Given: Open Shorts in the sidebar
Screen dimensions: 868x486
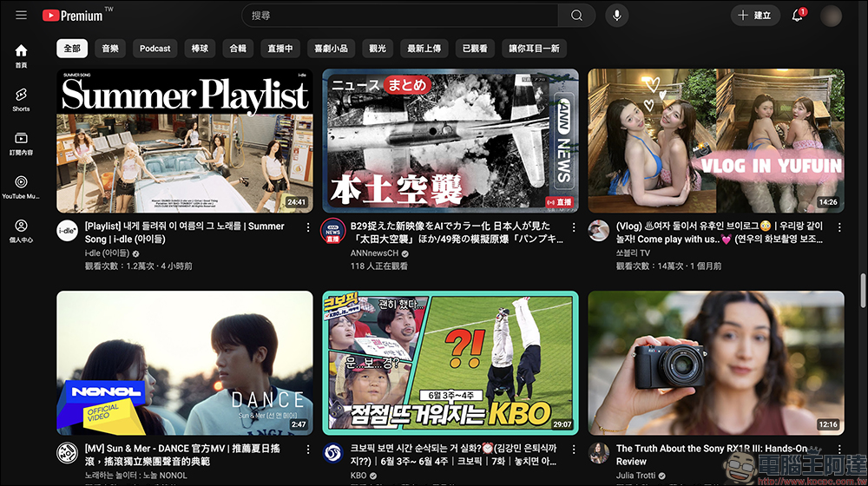Looking at the screenshot, I should coord(21,100).
